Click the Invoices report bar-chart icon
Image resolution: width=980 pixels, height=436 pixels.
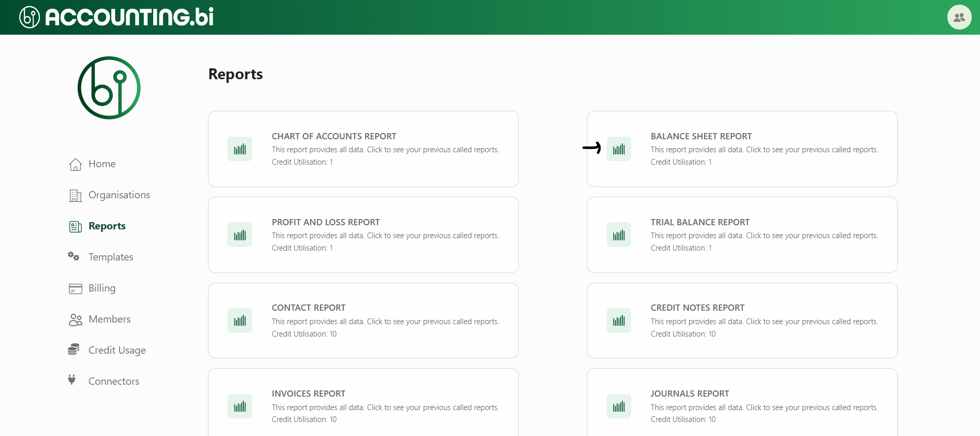[240, 406]
